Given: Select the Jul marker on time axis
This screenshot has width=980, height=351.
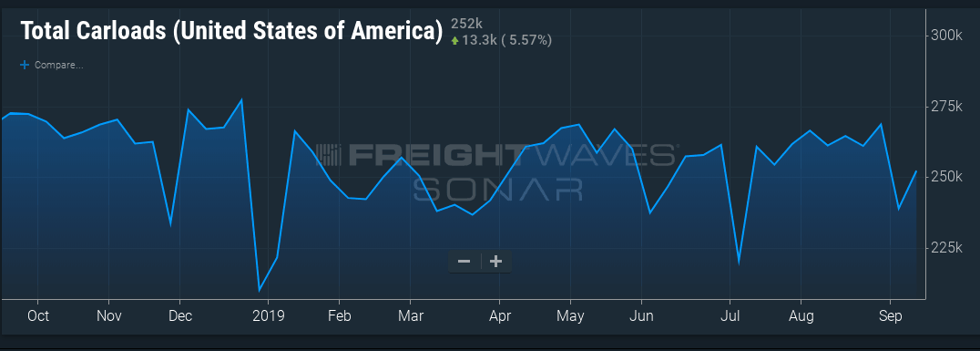Looking at the screenshot, I should point(730,316).
